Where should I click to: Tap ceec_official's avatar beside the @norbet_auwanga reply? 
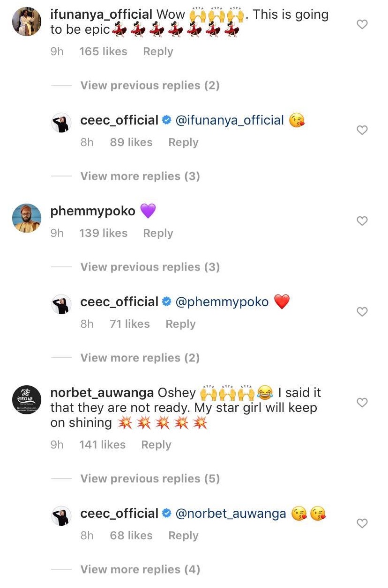tap(61, 516)
